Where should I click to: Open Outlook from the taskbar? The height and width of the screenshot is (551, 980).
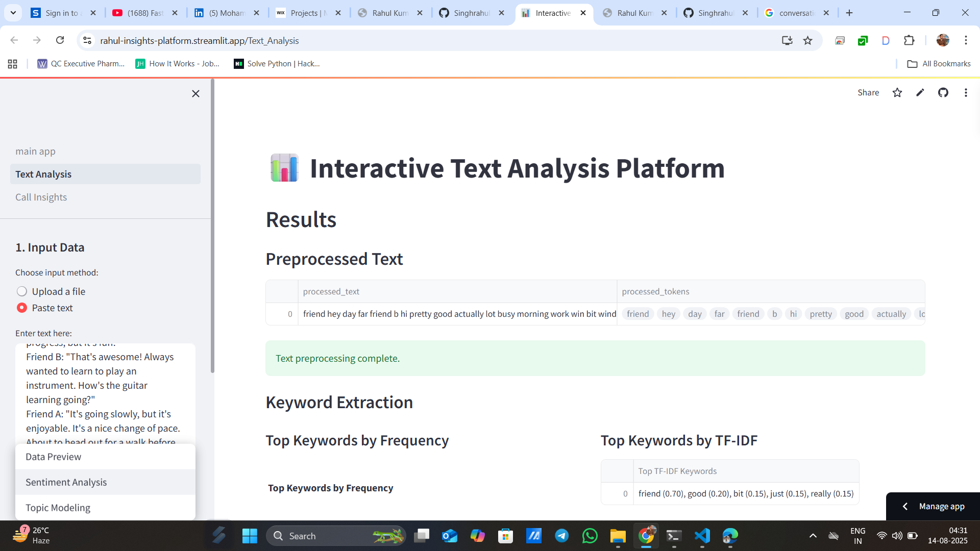coord(449,536)
